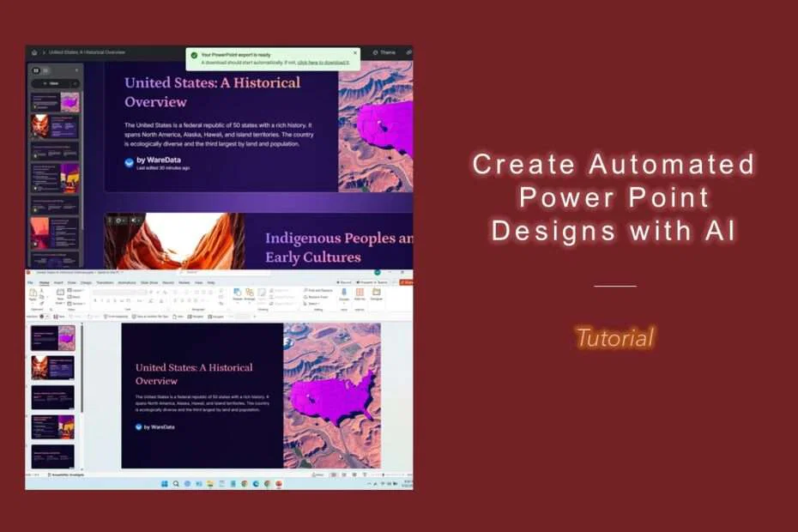Open the Designer pane in PowerPoint
Image resolution: width=798 pixels, height=532 pixels.
(x=376, y=293)
